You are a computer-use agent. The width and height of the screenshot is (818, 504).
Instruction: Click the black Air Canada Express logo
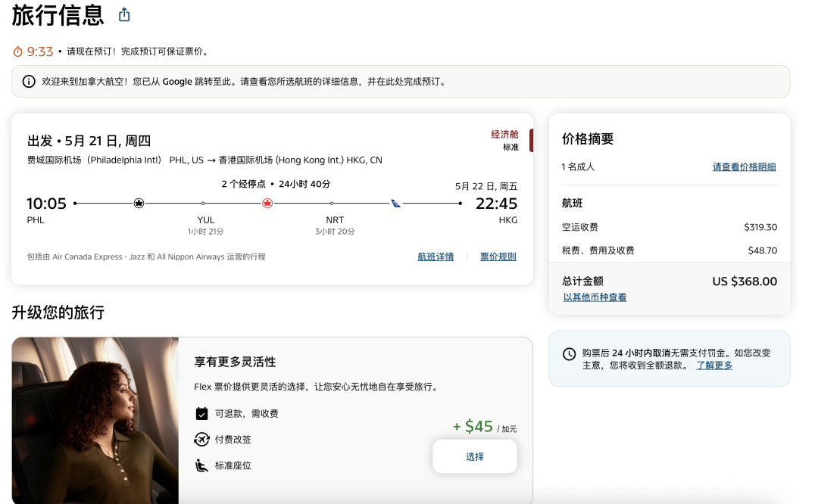pos(139,204)
